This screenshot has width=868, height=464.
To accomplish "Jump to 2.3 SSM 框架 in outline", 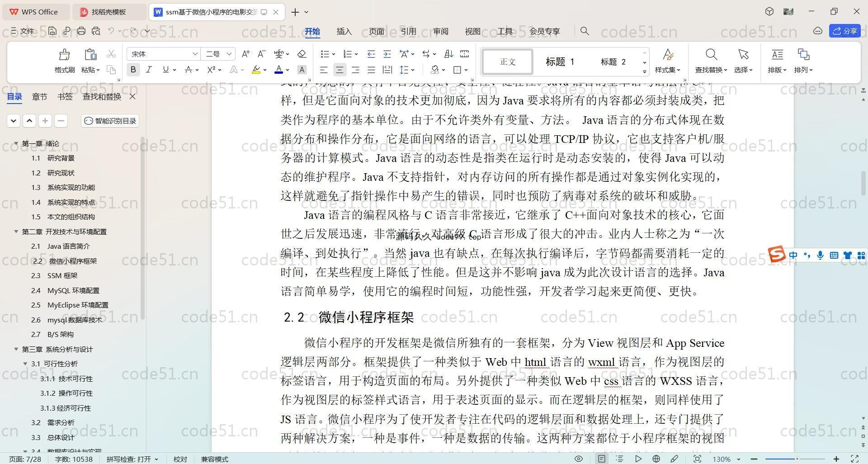I will point(54,275).
